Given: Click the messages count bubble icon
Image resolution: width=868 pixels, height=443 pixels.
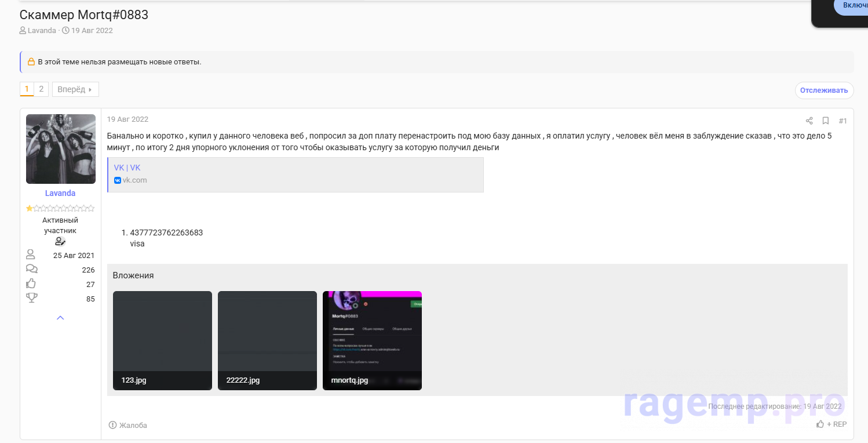Looking at the screenshot, I should click(31, 269).
